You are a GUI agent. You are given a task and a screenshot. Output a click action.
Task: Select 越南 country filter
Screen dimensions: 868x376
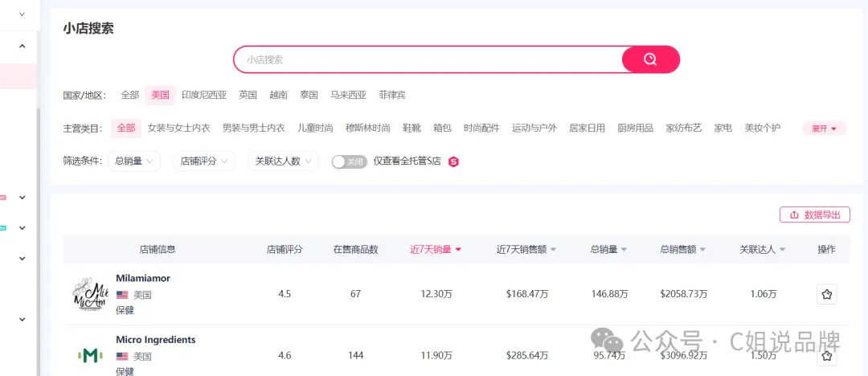tap(278, 96)
